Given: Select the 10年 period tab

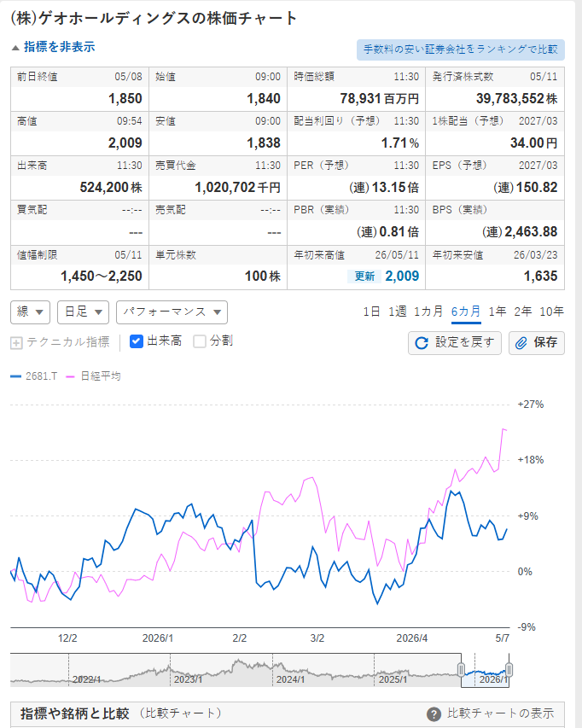Looking at the screenshot, I should (551, 312).
